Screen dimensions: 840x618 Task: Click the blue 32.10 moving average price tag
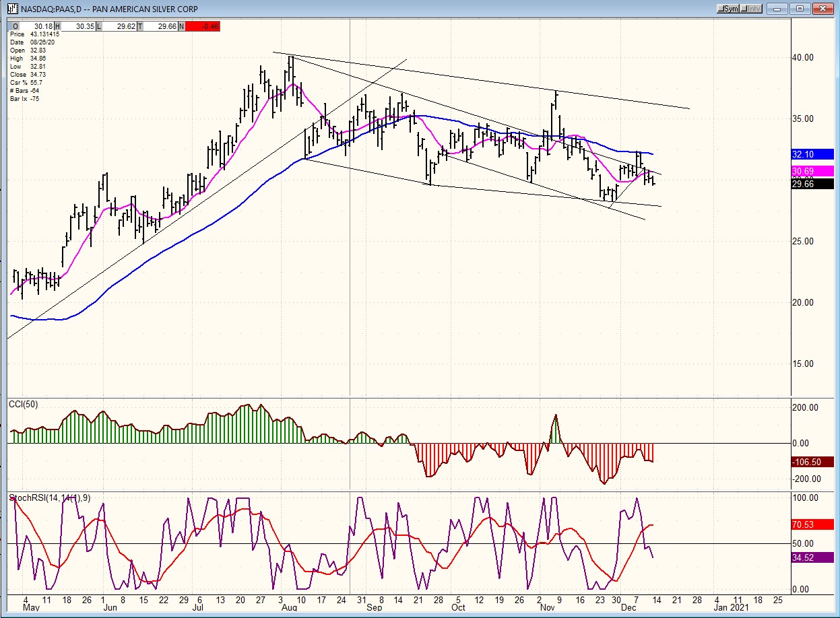(x=812, y=154)
